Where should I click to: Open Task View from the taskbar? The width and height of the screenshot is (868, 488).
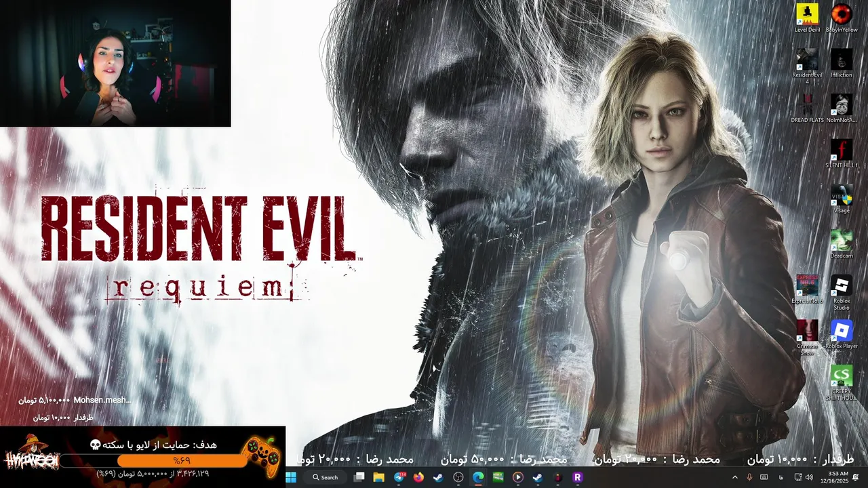point(359,477)
